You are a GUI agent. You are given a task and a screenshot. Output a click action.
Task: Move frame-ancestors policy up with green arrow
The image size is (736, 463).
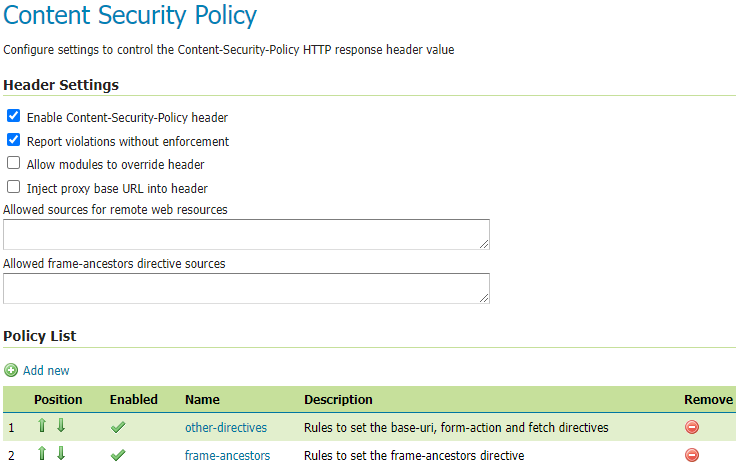pyautogui.click(x=42, y=455)
